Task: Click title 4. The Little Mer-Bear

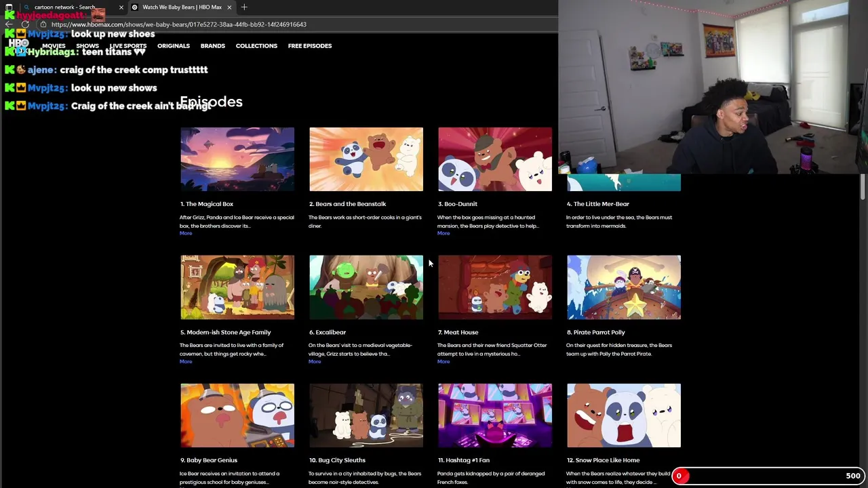Action: coord(598,204)
